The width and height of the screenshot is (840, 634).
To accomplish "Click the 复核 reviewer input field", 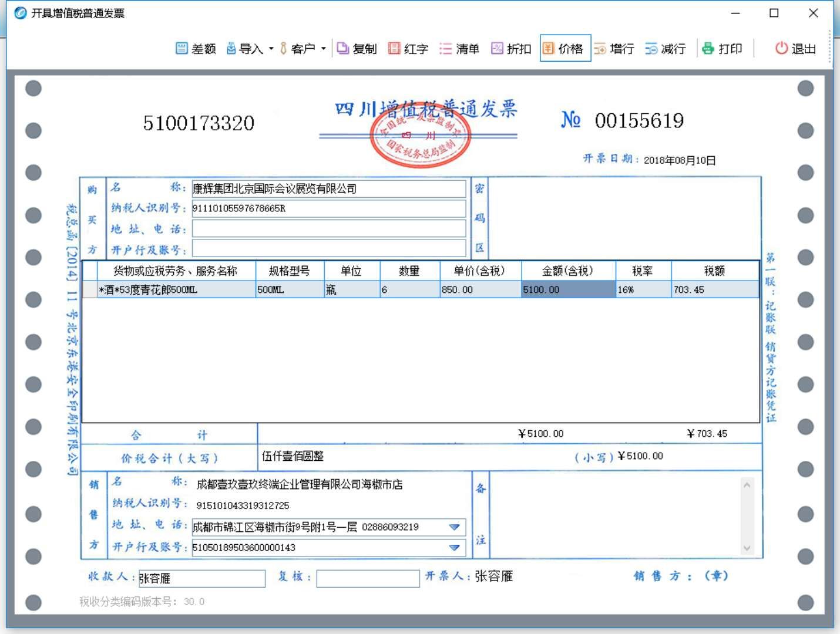I will [367, 578].
